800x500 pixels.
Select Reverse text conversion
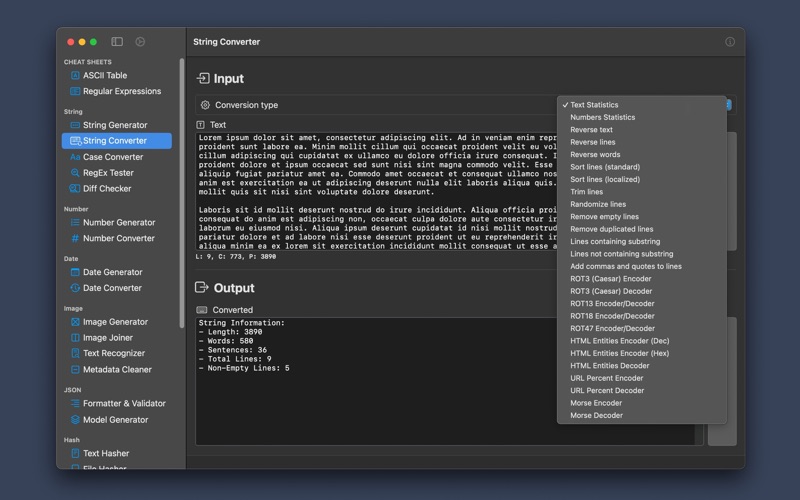click(x=642, y=130)
